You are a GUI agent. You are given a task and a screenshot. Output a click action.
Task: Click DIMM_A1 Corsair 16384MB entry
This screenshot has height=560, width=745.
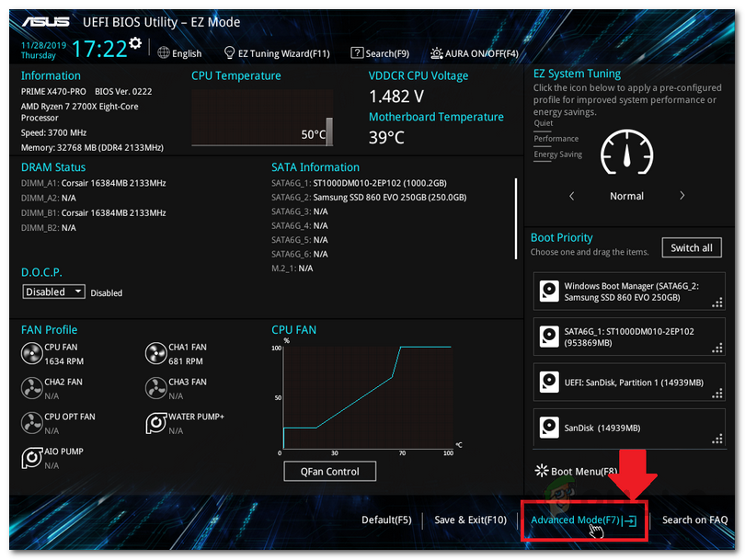click(94, 183)
